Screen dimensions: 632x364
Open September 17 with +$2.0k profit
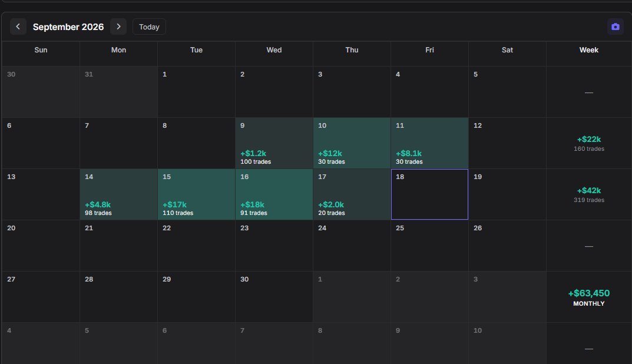point(352,194)
